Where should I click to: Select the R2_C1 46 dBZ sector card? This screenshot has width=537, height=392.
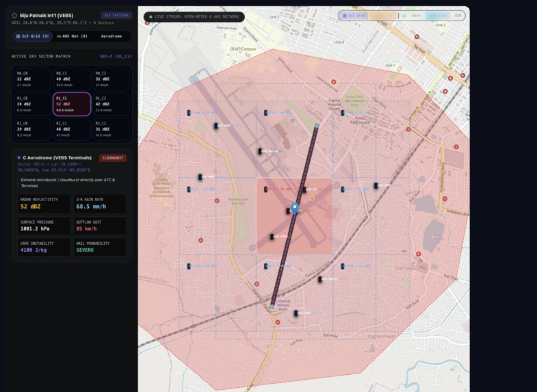click(72, 129)
